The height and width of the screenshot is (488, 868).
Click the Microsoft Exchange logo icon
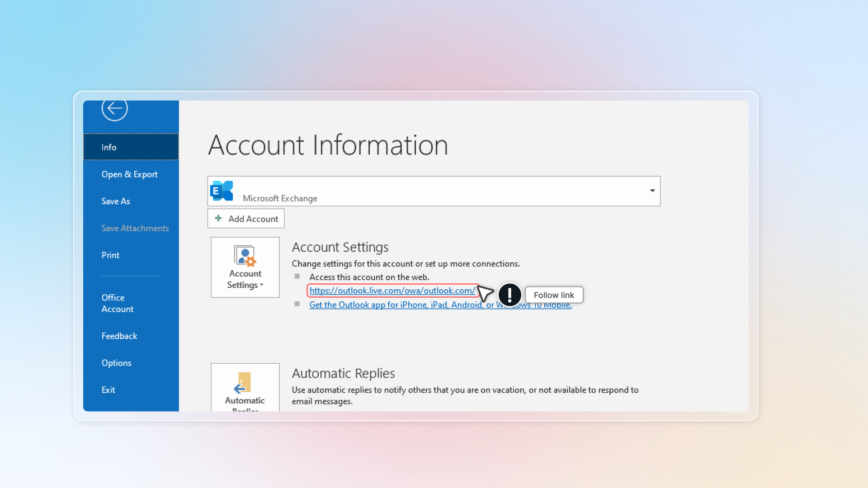pyautogui.click(x=222, y=191)
